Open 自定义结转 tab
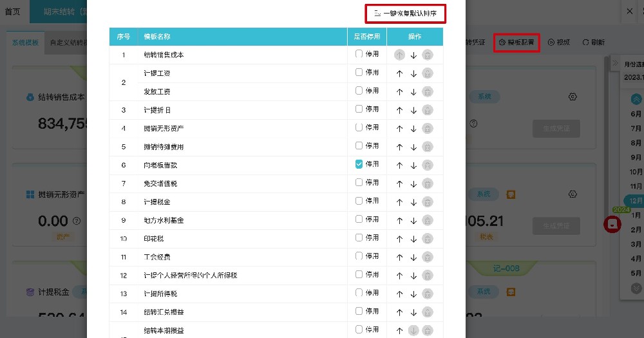644x338 pixels. pos(66,42)
